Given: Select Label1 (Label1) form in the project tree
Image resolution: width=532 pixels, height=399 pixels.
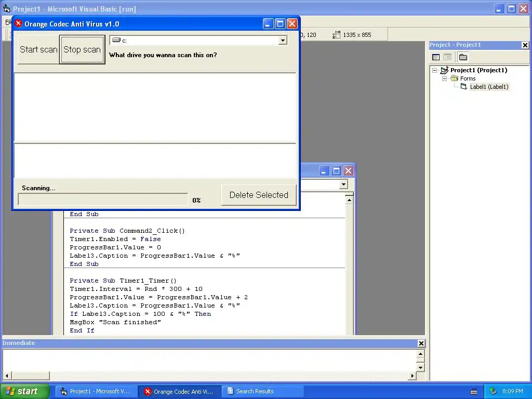Looking at the screenshot, I should click(489, 87).
